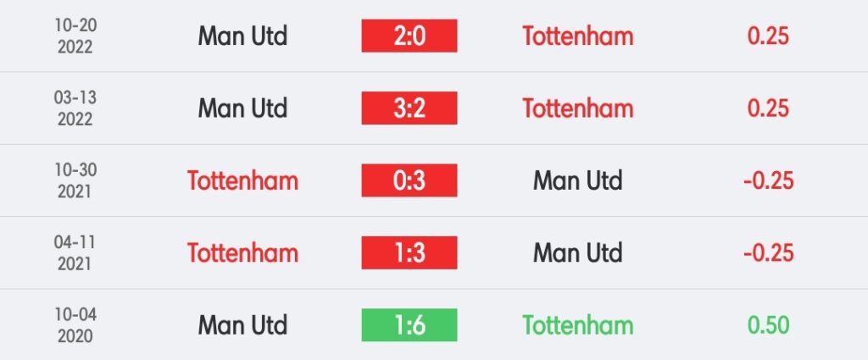Click the 03-13 2022 match date
The image size is (868, 360).
75,108
